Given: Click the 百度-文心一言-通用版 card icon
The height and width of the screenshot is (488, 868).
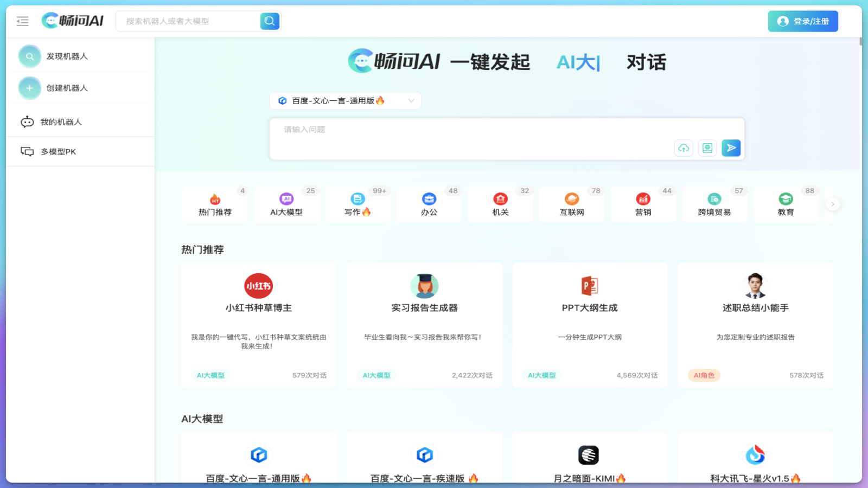Looking at the screenshot, I should tap(259, 454).
